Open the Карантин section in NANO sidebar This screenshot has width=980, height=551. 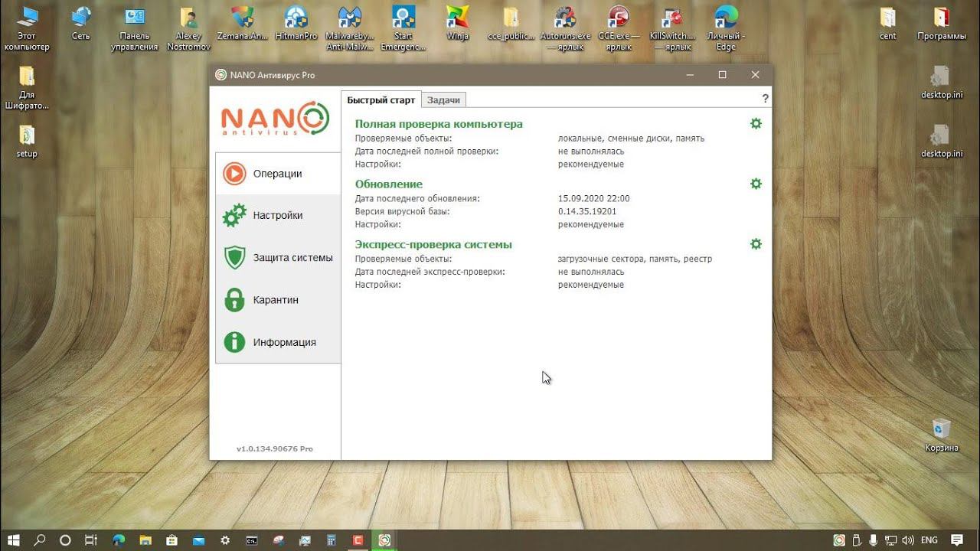[278, 300]
